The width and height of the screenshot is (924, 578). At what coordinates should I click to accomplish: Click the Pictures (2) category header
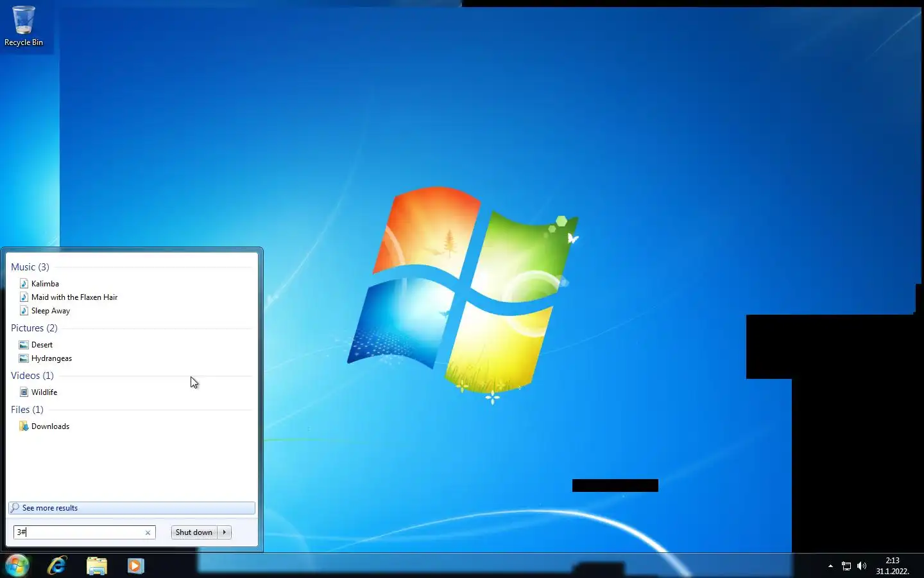click(x=34, y=328)
